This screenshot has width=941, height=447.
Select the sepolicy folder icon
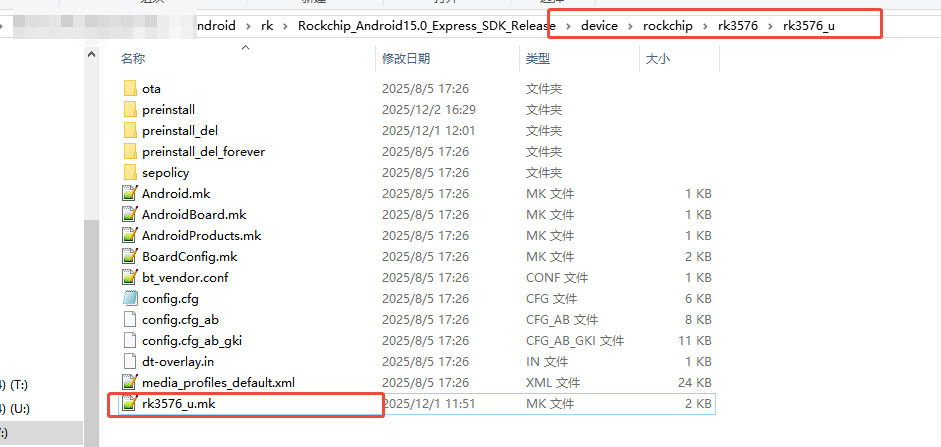130,173
